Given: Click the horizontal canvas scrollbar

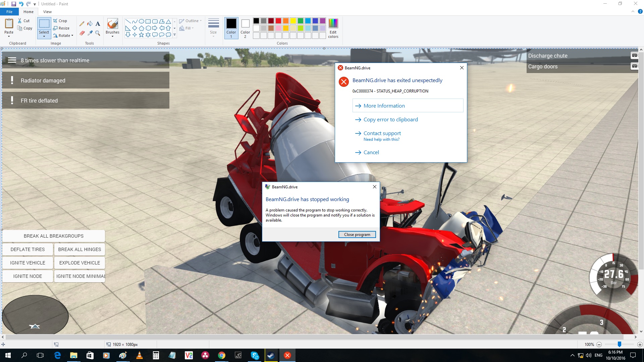Looking at the screenshot, I should click(x=315, y=337).
